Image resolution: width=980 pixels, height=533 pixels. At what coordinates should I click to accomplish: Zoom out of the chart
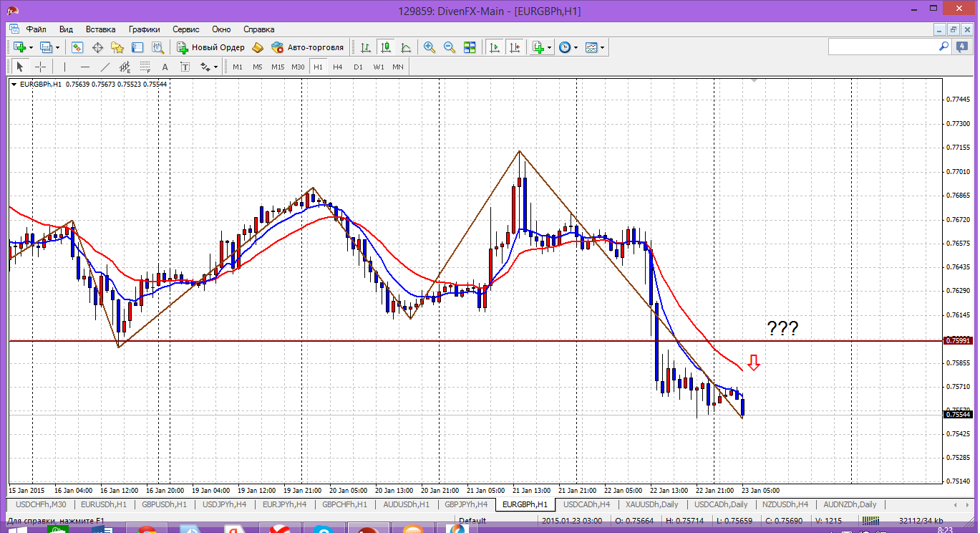(x=450, y=47)
